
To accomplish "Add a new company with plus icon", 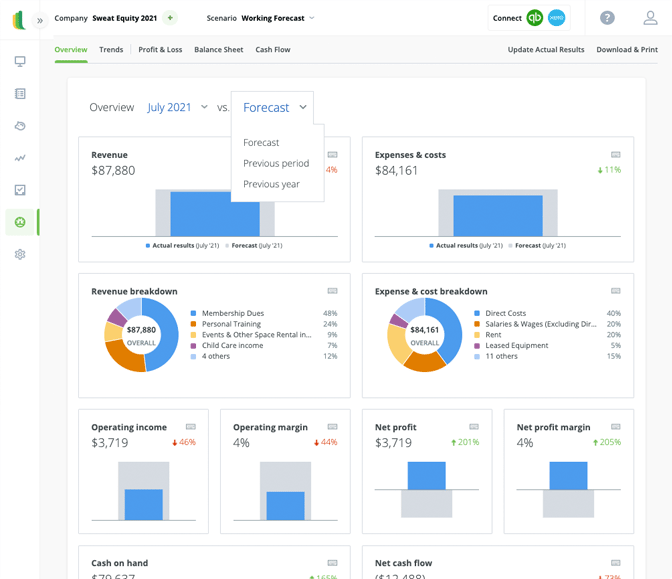I will [170, 18].
